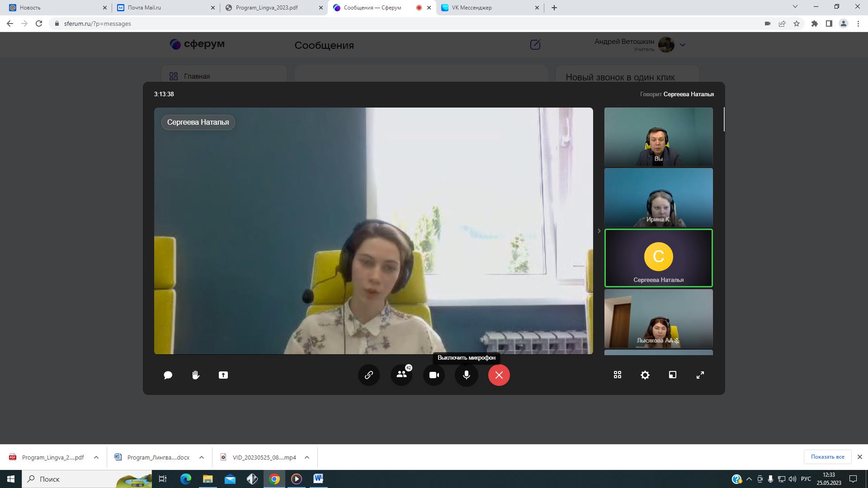Switch to Почта Mail.ru tab
The height and width of the screenshot is (488, 868).
(x=144, y=8)
